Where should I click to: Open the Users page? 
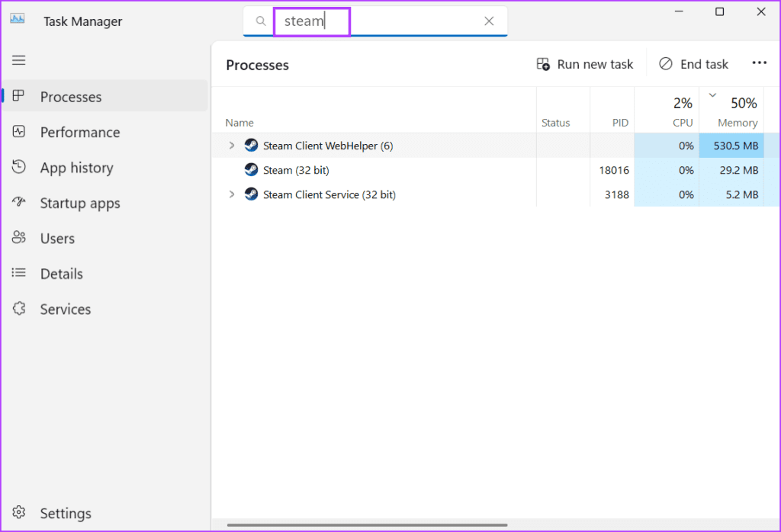105,238
